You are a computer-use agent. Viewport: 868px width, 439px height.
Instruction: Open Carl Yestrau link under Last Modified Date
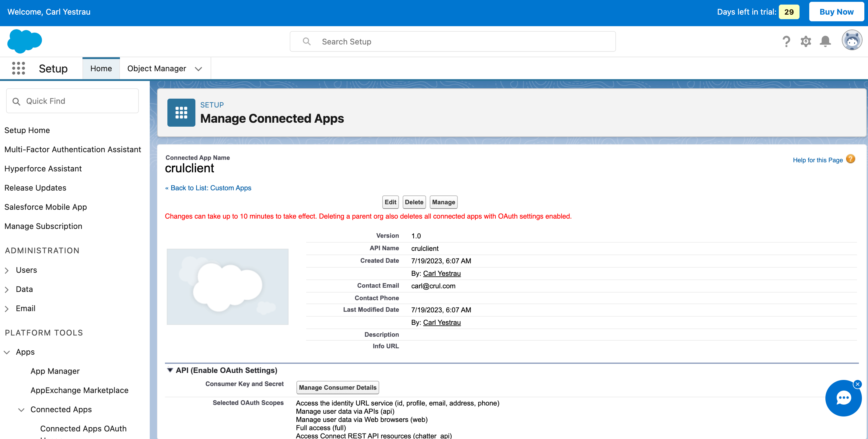(x=442, y=322)
